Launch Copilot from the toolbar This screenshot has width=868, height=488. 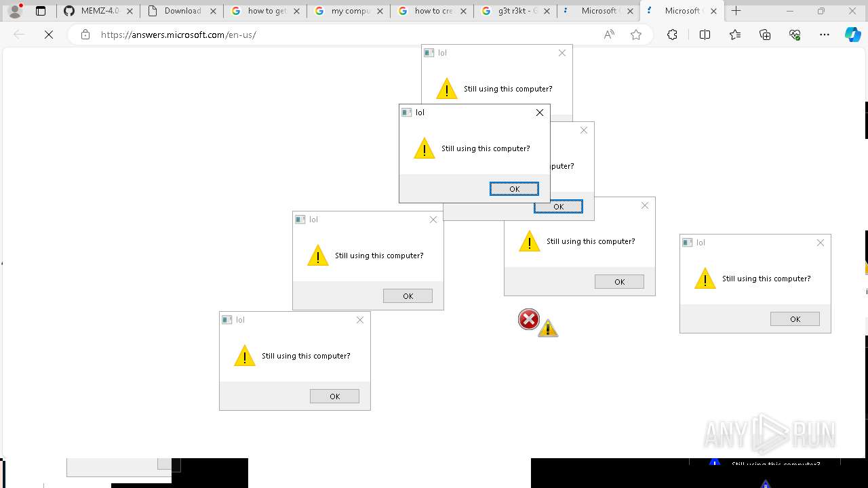pyautogui.click(x=852, y=35)
